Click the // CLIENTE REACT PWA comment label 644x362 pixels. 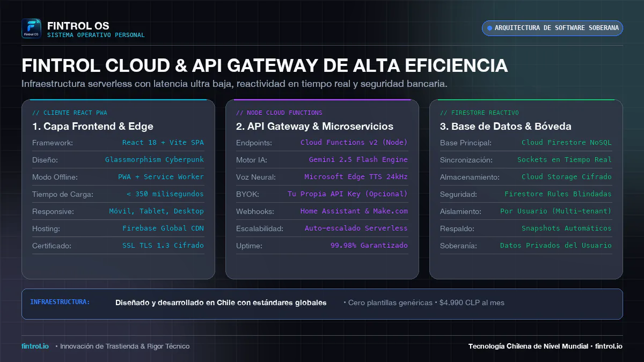pos(70,113)
